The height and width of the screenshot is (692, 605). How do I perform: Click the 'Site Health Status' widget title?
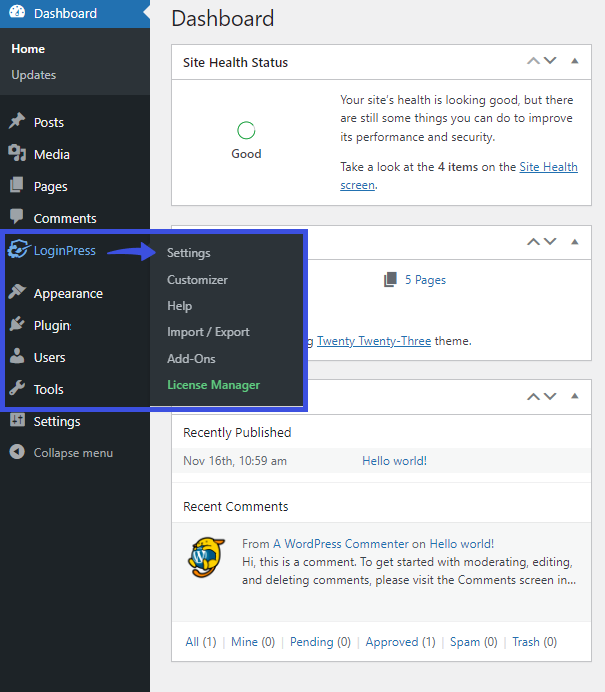coord(235,63)
